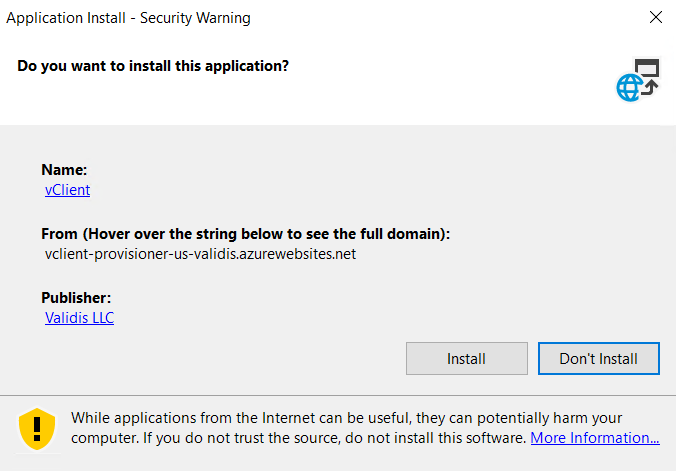Click the azurewebsites.net domain string
The height and width of the screenshot is (471, 676).
[x=200, y=253]
